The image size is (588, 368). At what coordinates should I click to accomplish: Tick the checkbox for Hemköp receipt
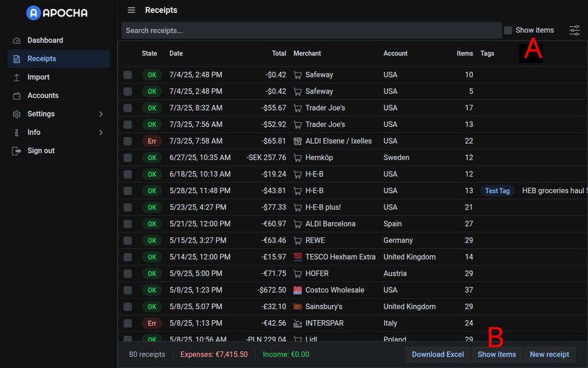(128, 157)
